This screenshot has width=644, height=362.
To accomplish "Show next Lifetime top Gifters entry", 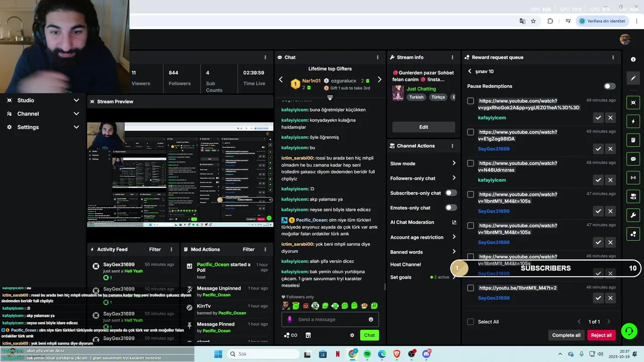I will click(x=379, y=79).
